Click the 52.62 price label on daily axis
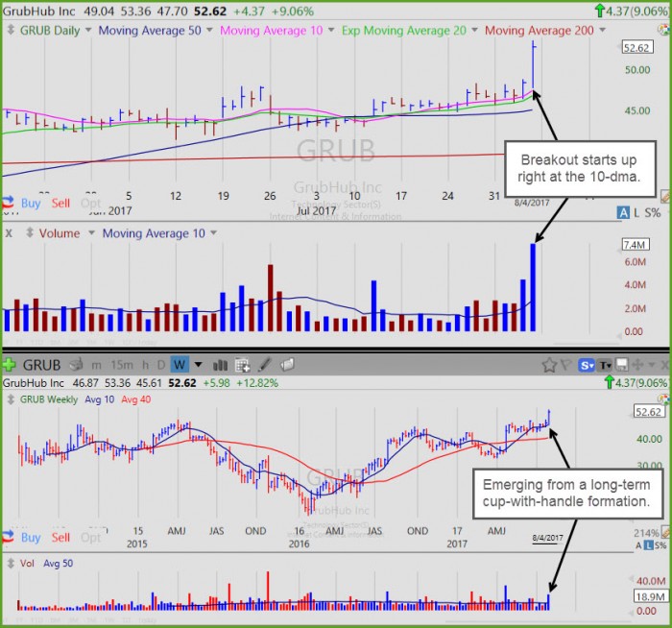Screen dimensions: 672x628 point(637,47)
